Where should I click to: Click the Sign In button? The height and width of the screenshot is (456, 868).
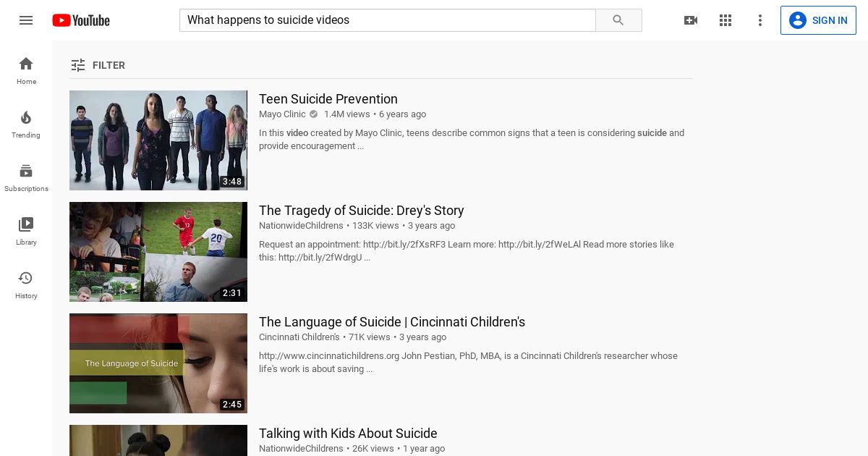[x=818, y=20]
